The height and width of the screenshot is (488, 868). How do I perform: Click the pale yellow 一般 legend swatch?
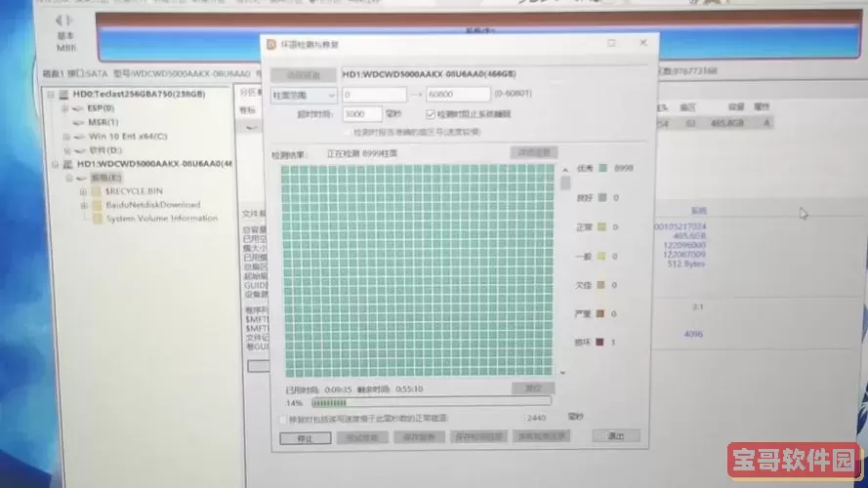601,256
